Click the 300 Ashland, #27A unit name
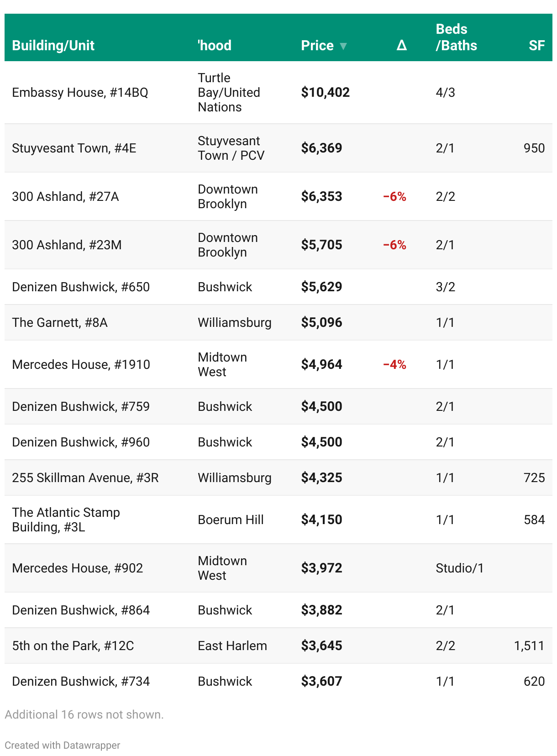Viewport: 557px width, 756px height. click(x=65, y=197)
